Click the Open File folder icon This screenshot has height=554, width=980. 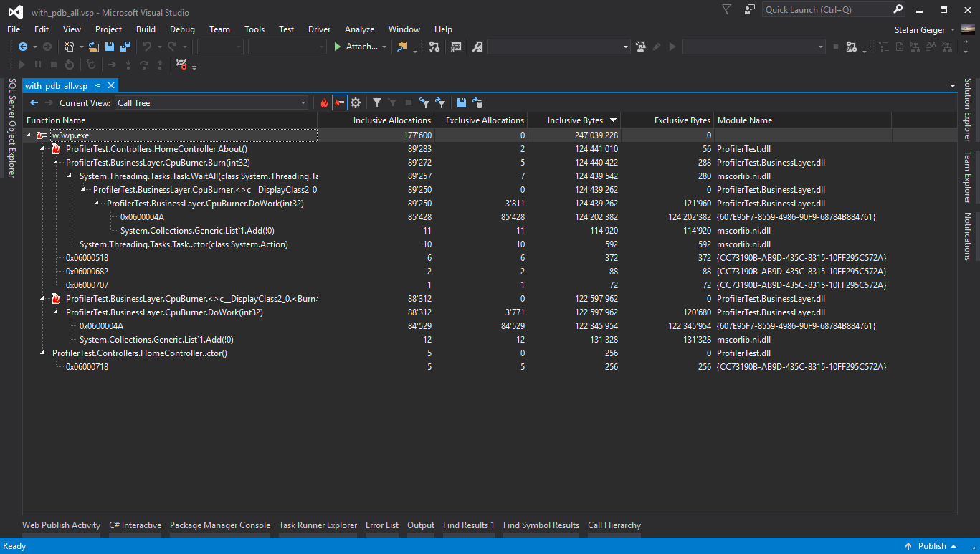[x=94, y=47]
